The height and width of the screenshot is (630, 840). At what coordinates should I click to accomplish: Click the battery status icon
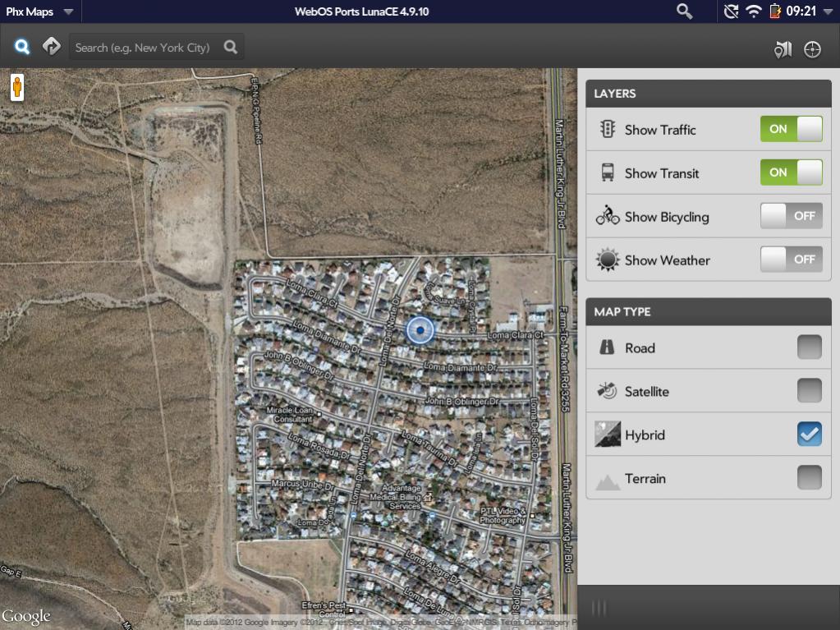click(x=774, y=11)
